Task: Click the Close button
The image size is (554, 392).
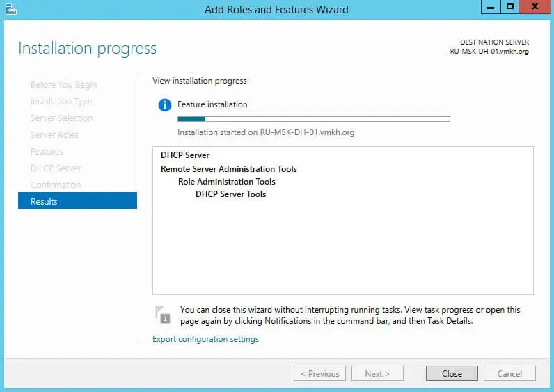Action: click(x=452, y=373)
